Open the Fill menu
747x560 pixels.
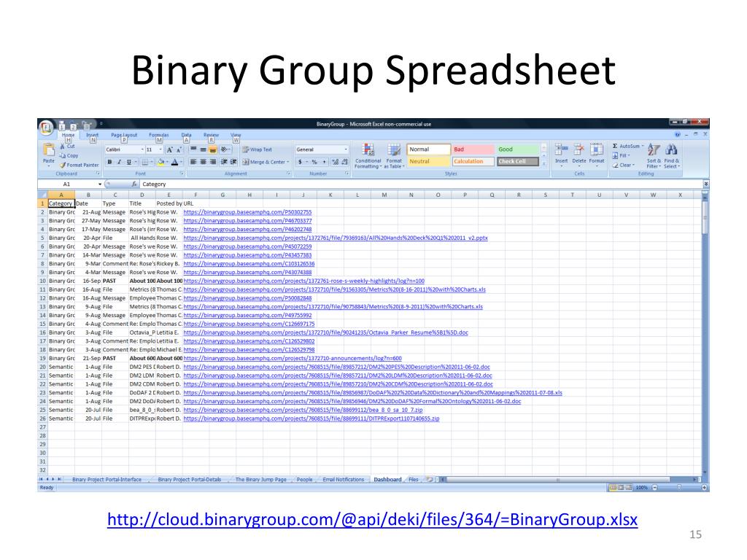point(622,155)
